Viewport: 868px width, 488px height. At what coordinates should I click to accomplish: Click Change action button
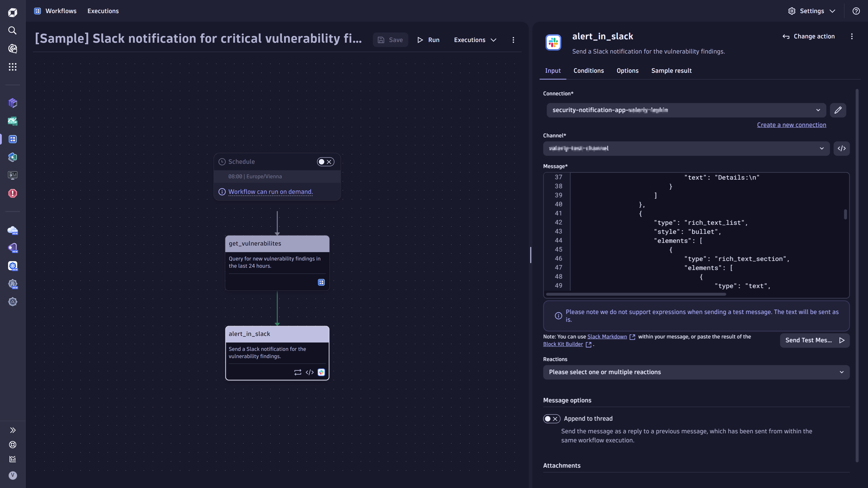coord(808,36)
